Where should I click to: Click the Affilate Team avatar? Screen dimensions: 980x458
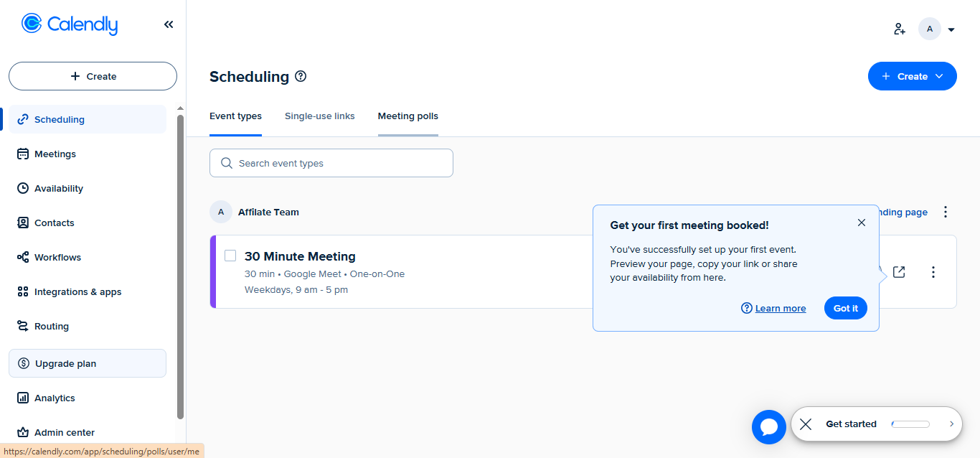pyautogui.click(x=221, y=212)
